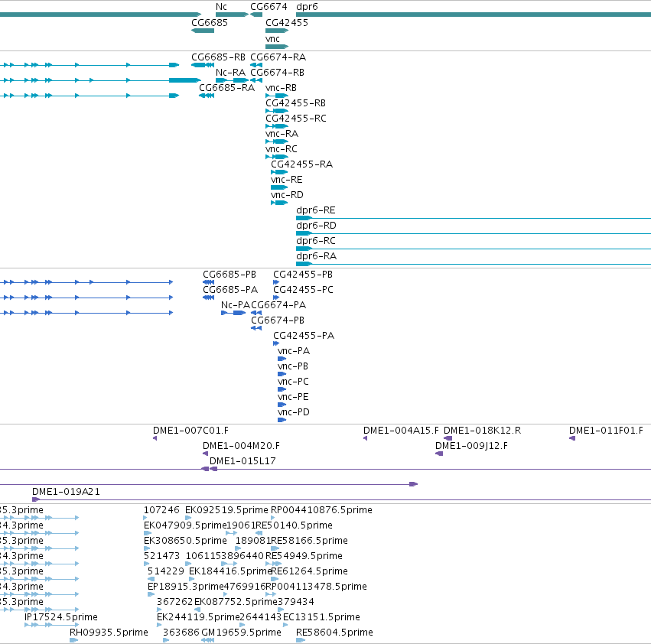The width and height of the screenshot is (651, 644).
Task: Select the RE50140.5prime EST label
Action: [295, 525]
